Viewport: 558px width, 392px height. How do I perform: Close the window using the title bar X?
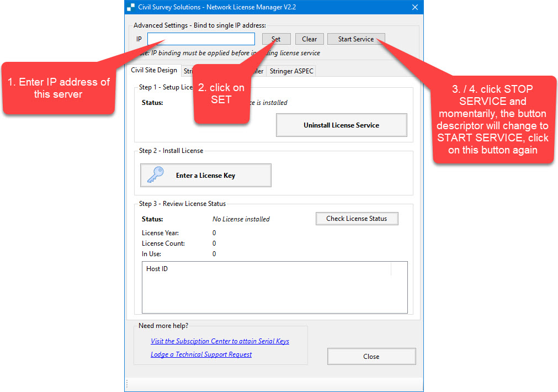coord(414,7)
